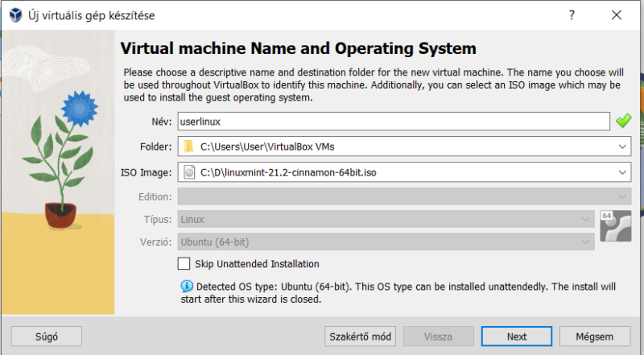Open the Típus Linux dropdown

[386, 220]
